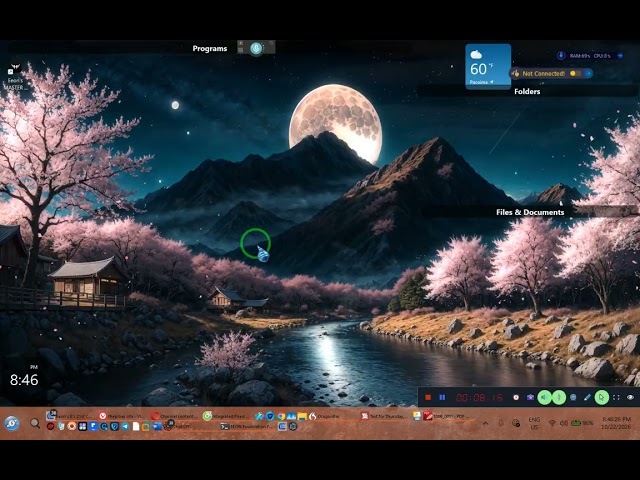Open the Chrome icon on the taskbar
The image size is (640, 480).
coord(281,416)
